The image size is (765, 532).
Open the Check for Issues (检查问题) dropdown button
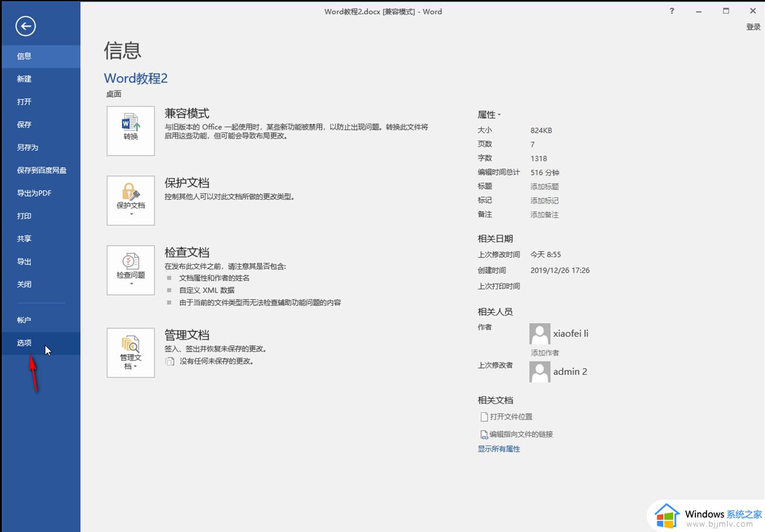pyautogui.click(x=131, y=270)
